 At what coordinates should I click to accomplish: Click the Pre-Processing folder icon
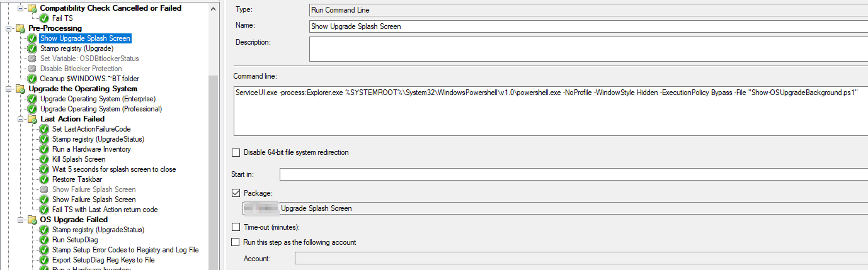(20, 28)
